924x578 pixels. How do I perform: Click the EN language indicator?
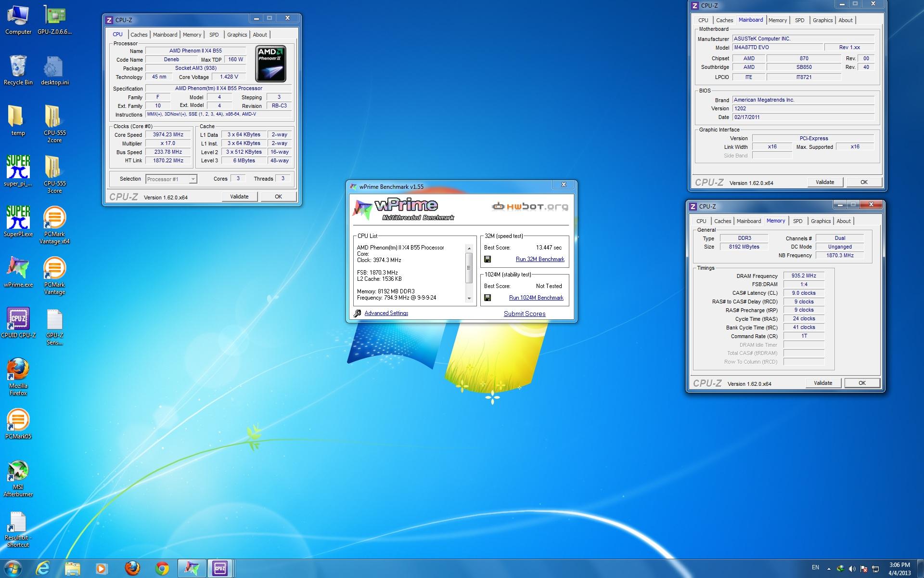[815, 567]
